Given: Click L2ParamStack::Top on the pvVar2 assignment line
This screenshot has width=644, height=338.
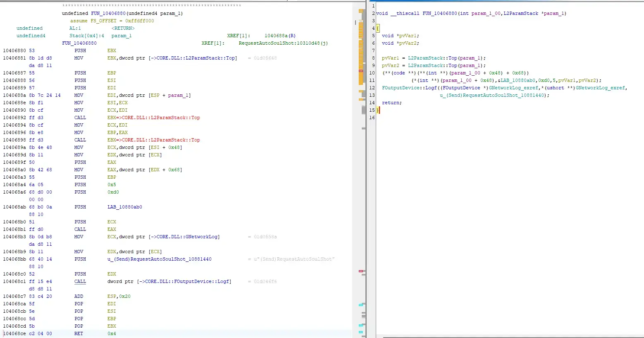Looking at the screenshot, I should 432,65.
